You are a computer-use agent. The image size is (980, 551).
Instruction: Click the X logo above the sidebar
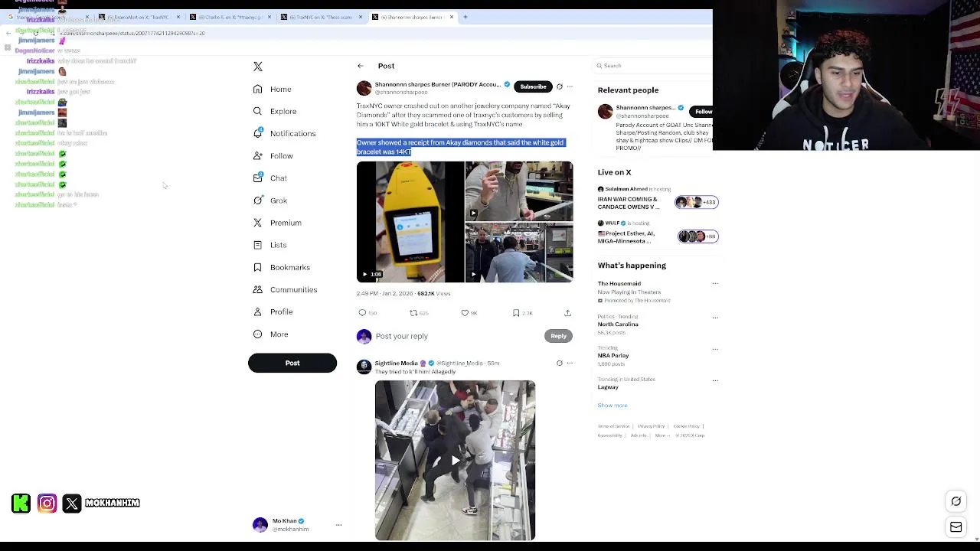(x=258, y=67)
